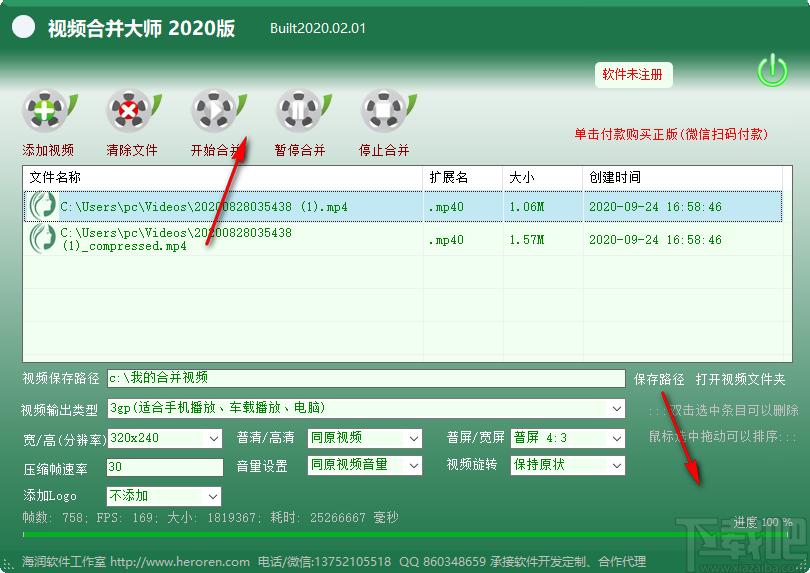This screenshot has height=573, width=810.
Task: Click the Clear Files reel icon
Action: 132,110
